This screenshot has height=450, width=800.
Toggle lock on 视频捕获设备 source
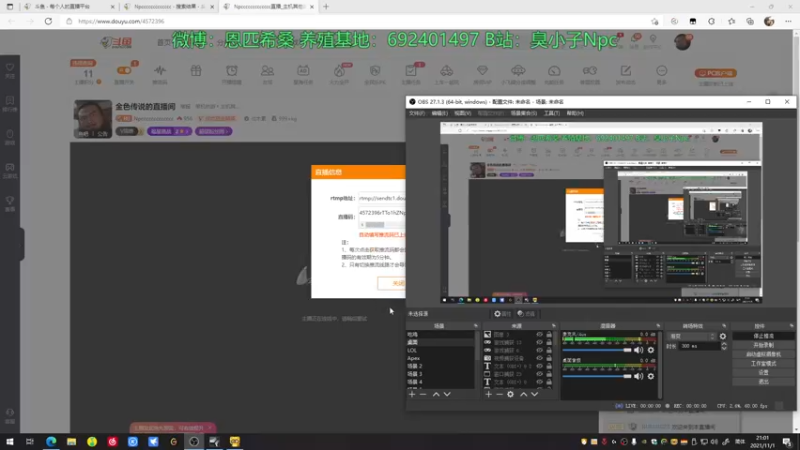pos(549,358)
